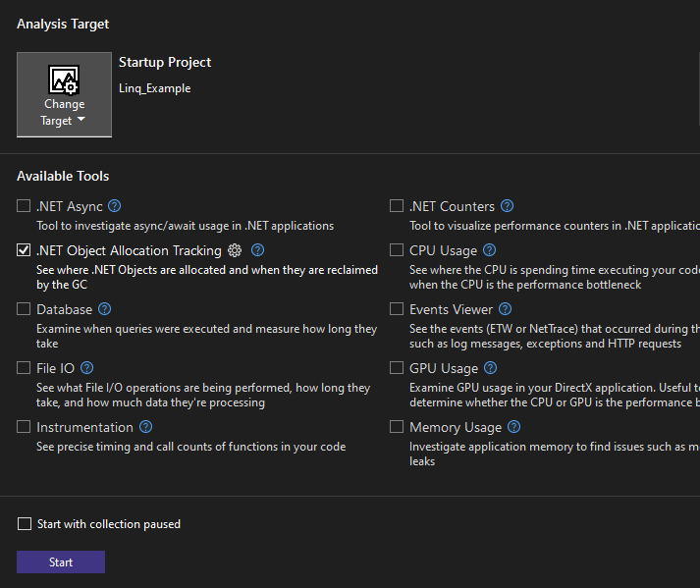The height and width of the screenshot is (588, 700).
Task: Enable the Database tool checkbox
Action: (x=24, y=309)
